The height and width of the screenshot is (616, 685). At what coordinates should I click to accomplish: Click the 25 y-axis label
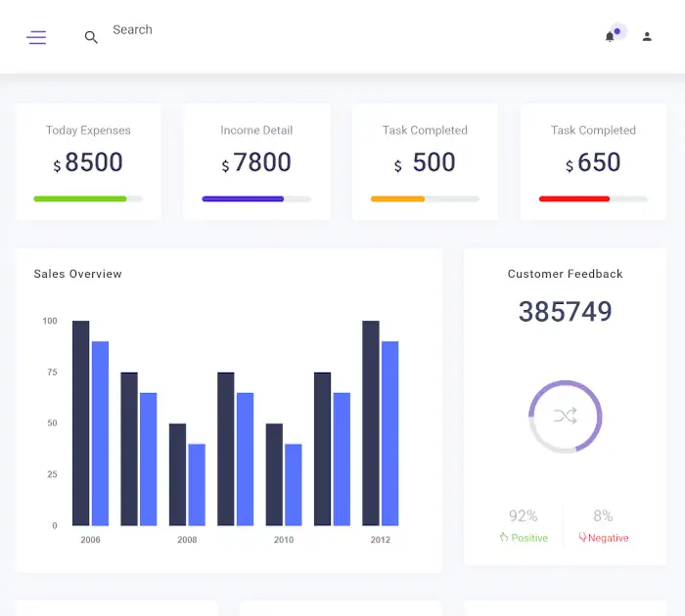52,474
